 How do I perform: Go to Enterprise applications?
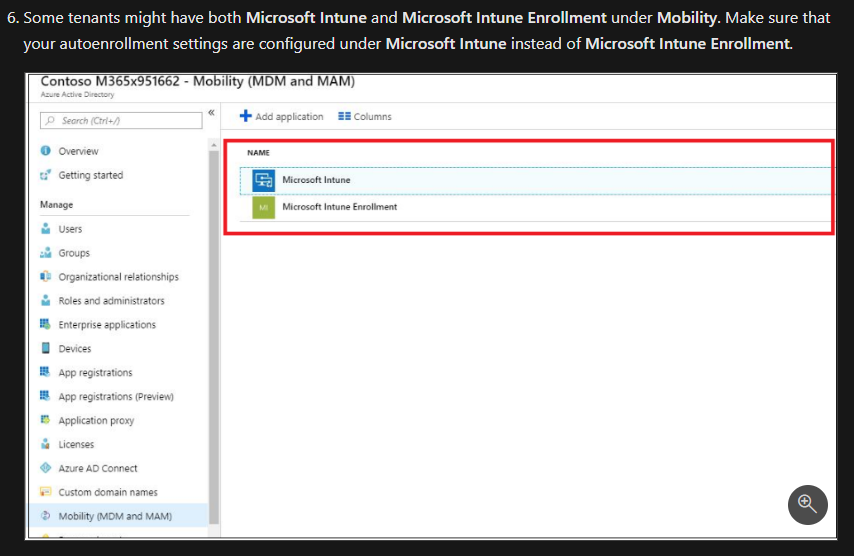pyautogui.click(x=107, y=325)
